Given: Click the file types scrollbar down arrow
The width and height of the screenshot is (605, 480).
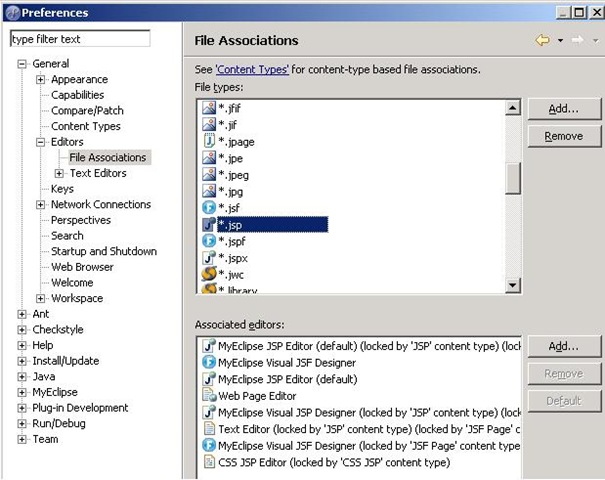Looking at the screenshot, I should 513,285.
